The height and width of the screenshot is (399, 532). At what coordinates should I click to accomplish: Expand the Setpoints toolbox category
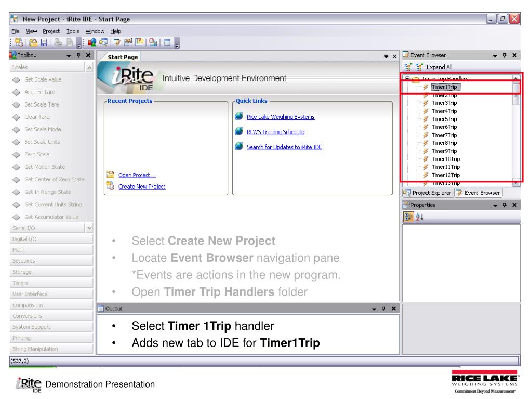click(x=51, y=261)
